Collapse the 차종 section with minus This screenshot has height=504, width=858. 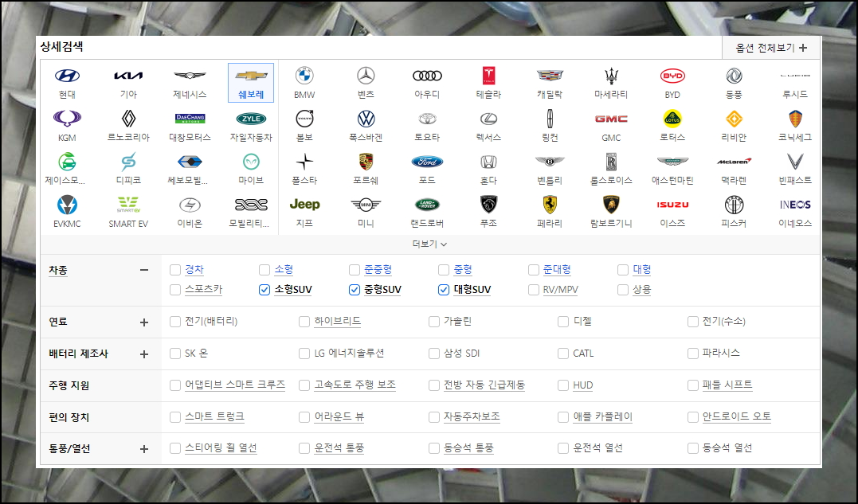(x=144, y=269)
